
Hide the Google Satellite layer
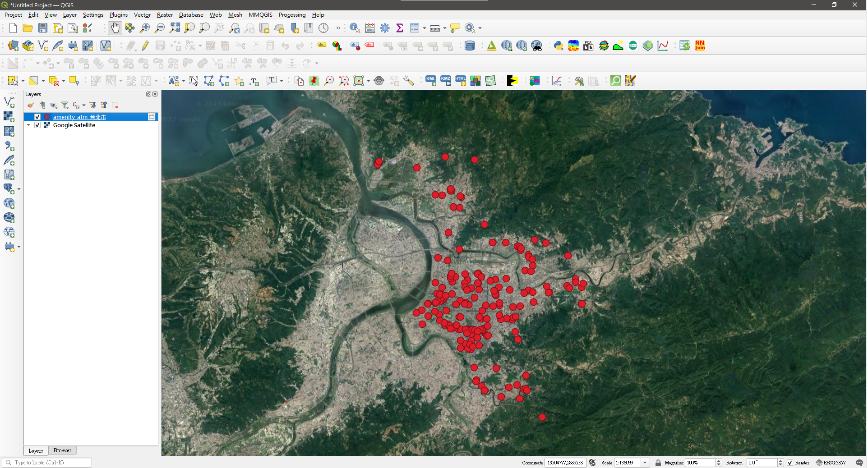click(x=37, y=125)
